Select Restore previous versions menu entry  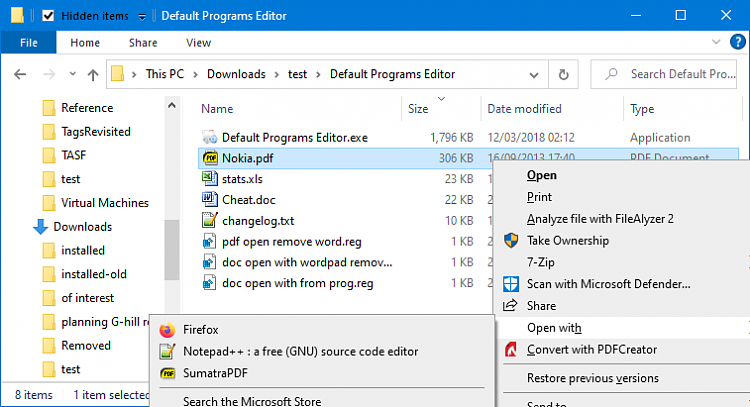point(592,378)
